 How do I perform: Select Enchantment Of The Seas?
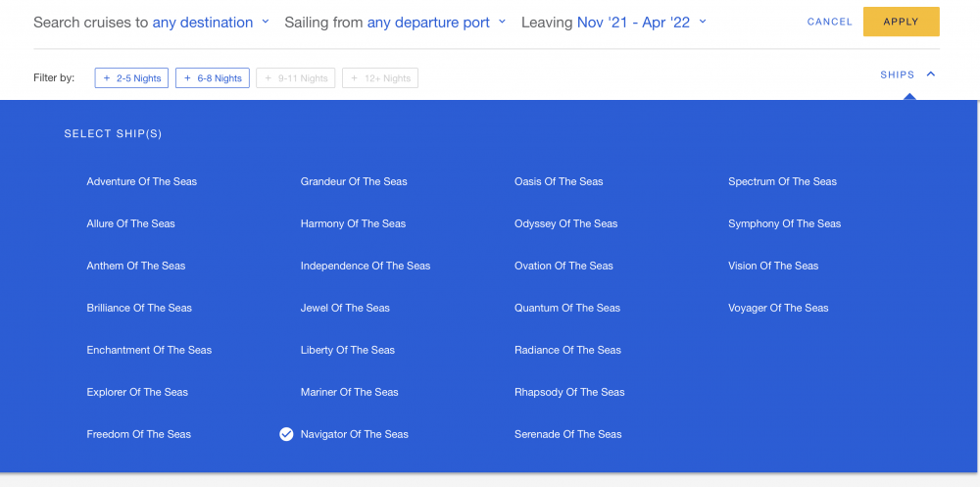coord(149,350)
